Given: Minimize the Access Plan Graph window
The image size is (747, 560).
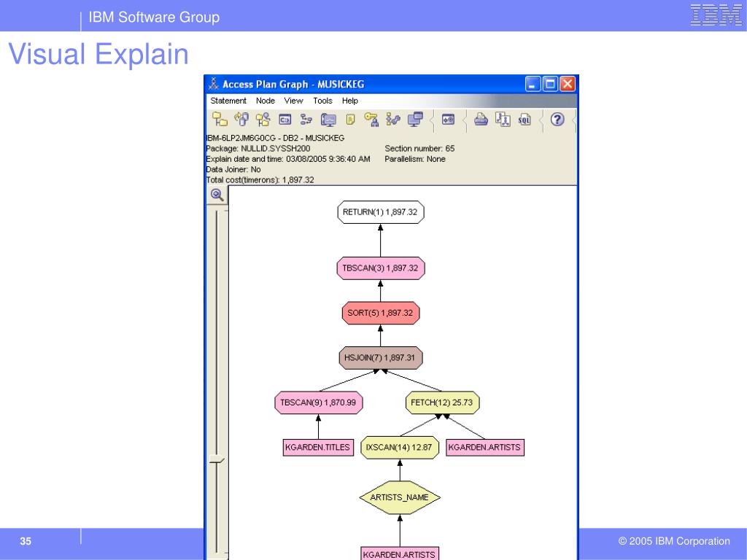Looking at the screenshot, I should coord(533,85).
